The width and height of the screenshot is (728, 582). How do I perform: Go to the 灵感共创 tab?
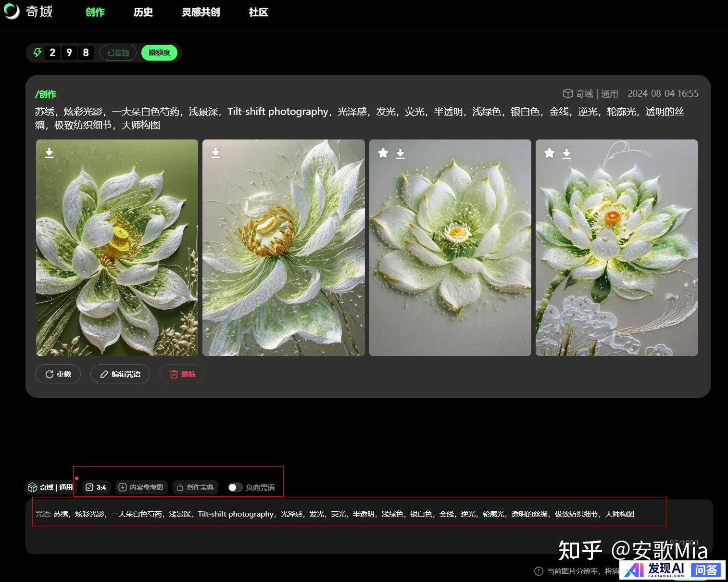201,12
